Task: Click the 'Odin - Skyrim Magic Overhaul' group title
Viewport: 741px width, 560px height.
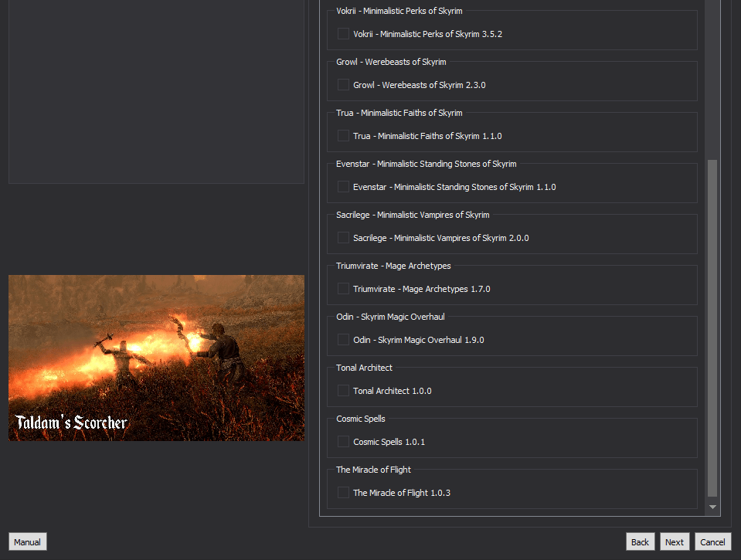Action: (x=390, y=317)
